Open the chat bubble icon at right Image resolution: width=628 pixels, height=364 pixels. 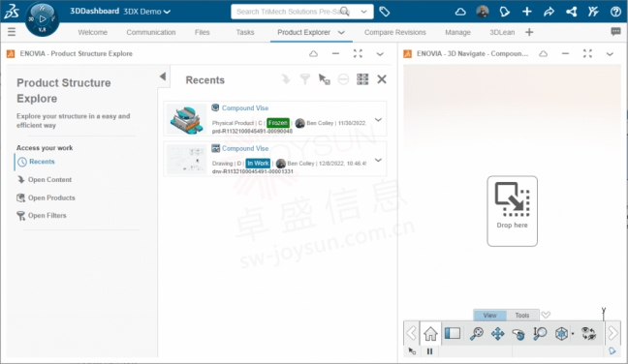tap(615, 32)
